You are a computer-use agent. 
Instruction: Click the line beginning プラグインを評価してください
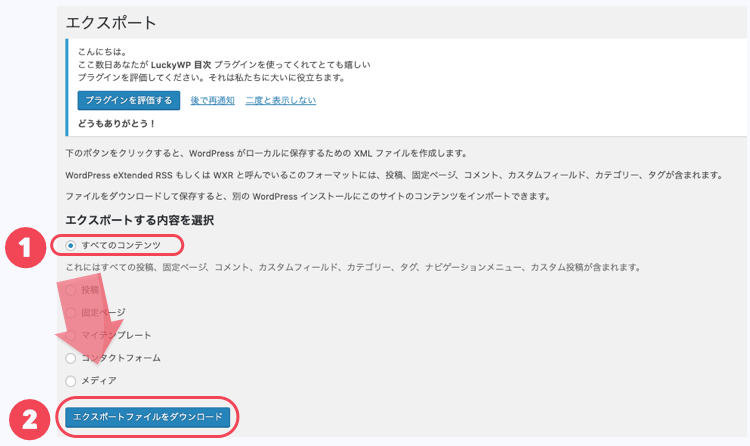(x=212, y=78)
